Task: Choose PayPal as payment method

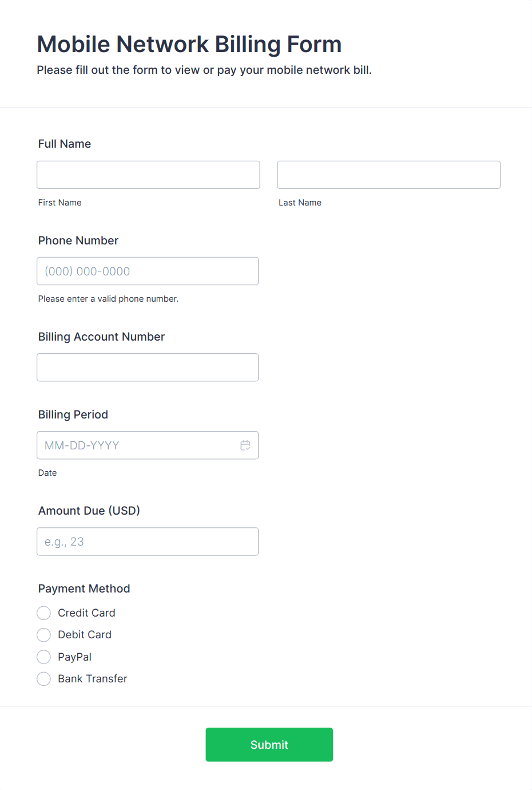Action: tap(44, 657)
